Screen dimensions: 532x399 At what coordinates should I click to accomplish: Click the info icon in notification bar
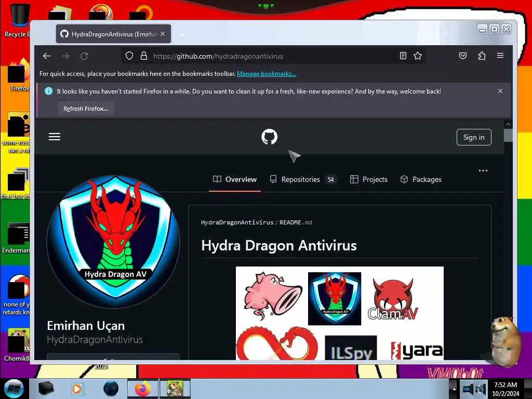tap(48, 91)
